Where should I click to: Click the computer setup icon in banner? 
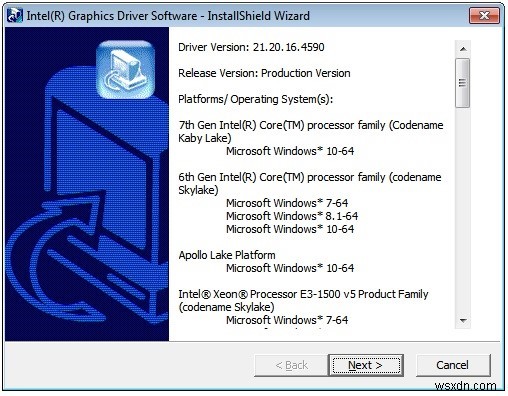[126, 70]
